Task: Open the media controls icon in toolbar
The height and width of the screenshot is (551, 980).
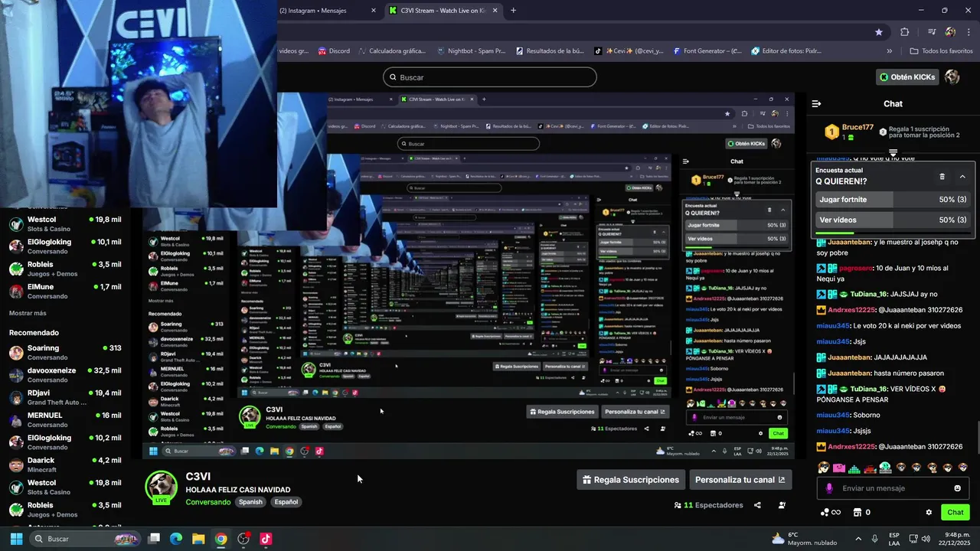Action: pyautogui.click(x=932, y=32)
